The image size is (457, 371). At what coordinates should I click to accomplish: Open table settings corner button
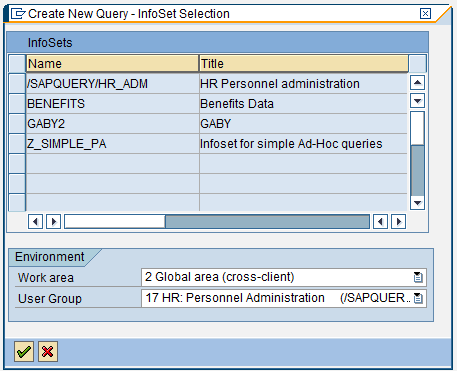tap(417, 63)
